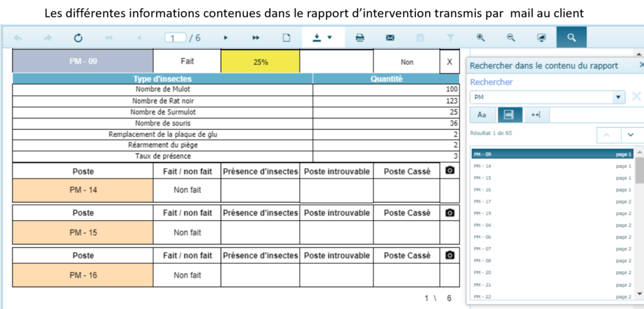Jump to last page with double-right arrows

click(256, 38)
